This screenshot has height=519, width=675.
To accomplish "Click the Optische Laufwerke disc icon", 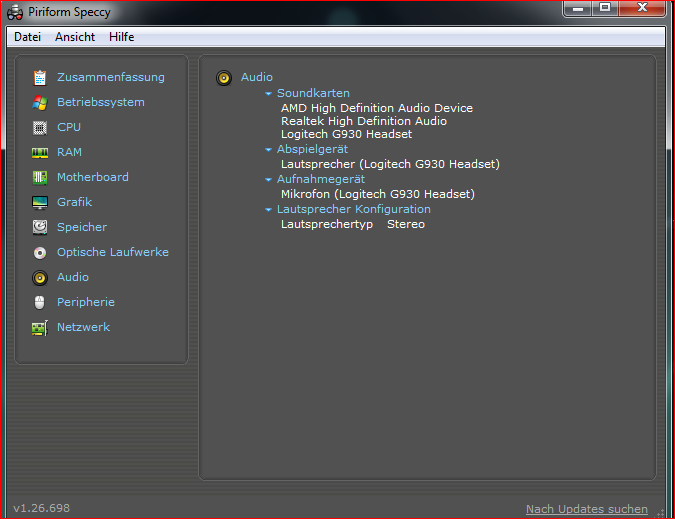I will pyautogui.click(x=40, y=253).
